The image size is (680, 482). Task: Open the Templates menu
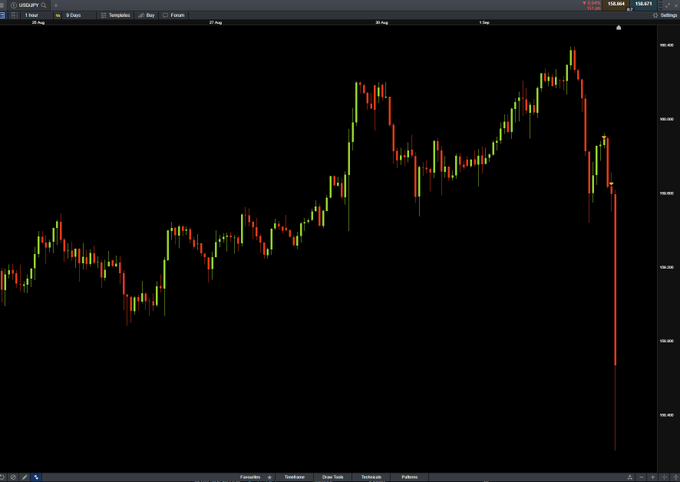(x=115, y=15)
